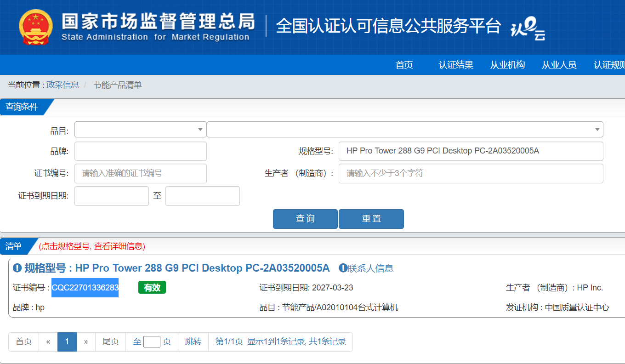
Task: Open 从业人员 menu item
Action: pos(559,65)
